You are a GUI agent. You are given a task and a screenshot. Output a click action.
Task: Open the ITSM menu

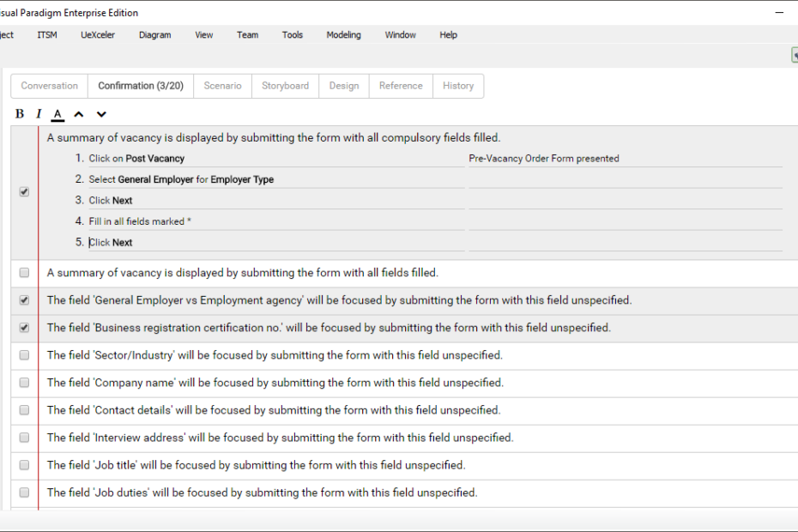pos(47,35)
